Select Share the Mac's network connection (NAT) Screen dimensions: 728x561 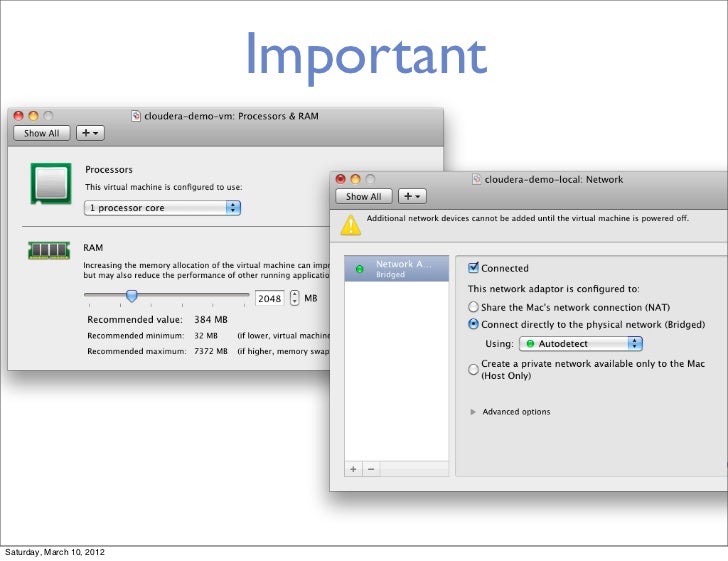tap(473, 307)
